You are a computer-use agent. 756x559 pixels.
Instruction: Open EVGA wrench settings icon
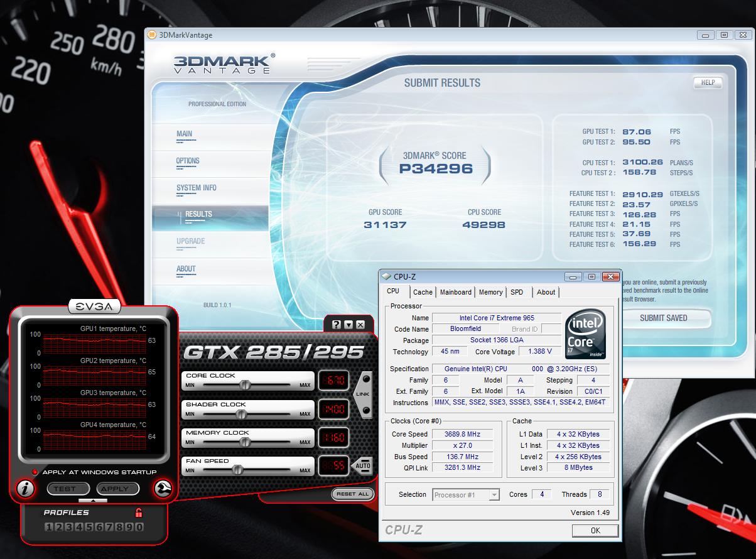pyautogui.click(x=163, y=489)
